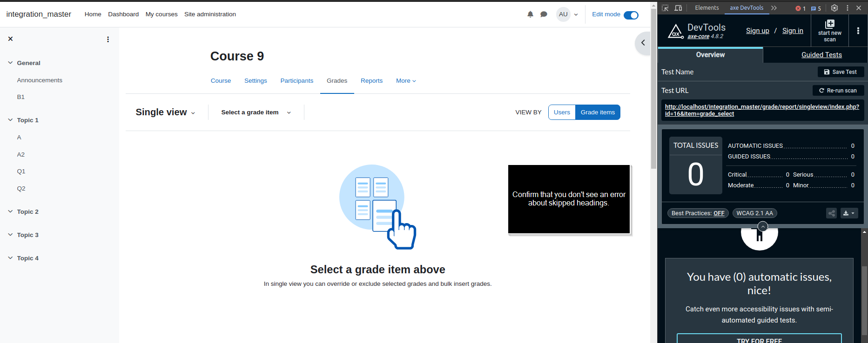Click the integration_master site name

click(x=39, y=14)
